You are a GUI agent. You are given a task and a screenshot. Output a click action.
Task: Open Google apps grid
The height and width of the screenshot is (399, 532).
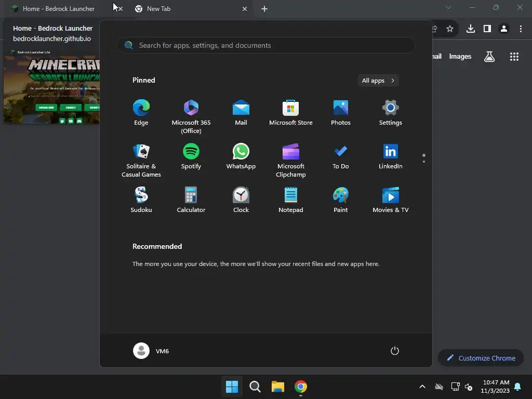click(514, 56)
